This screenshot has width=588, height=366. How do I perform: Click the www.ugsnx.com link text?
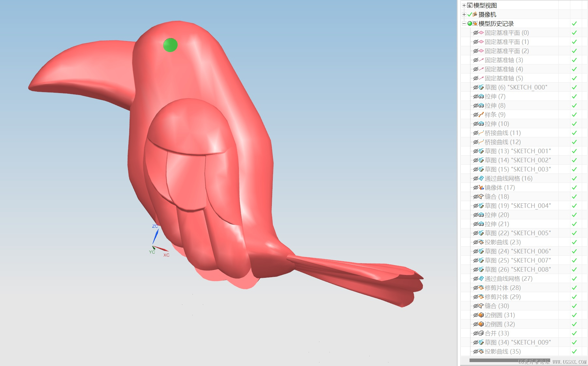[x=569, y=362]
